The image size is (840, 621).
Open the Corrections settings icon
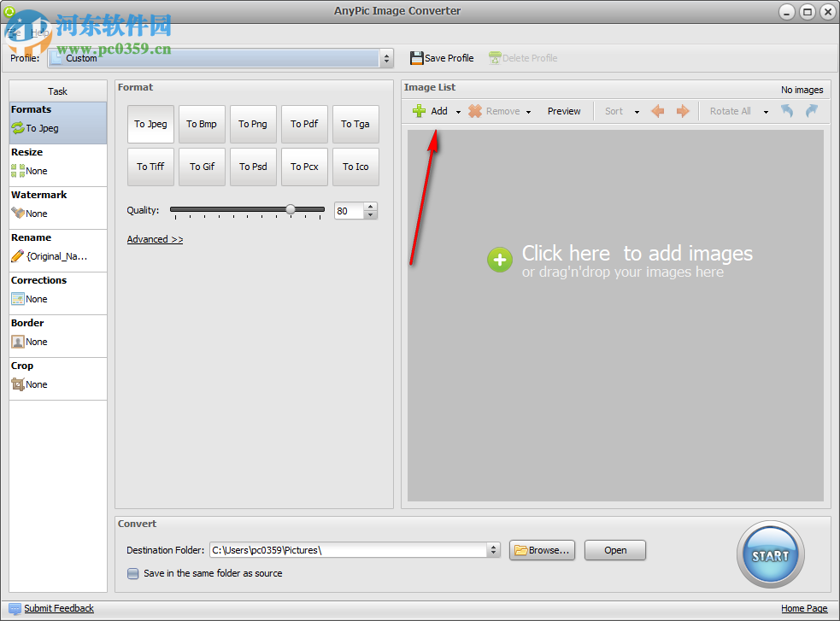(x=17, y=299)
